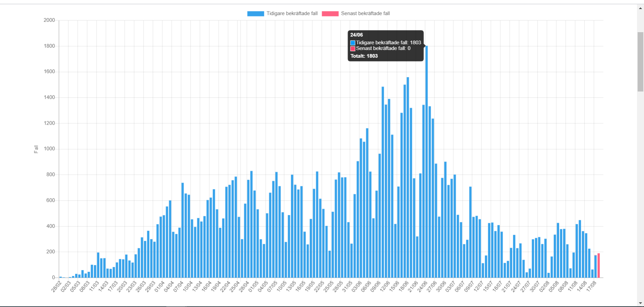
Task: Toggle the 'Senast bekräftade fall' legend label
Action: pos(365,13)
